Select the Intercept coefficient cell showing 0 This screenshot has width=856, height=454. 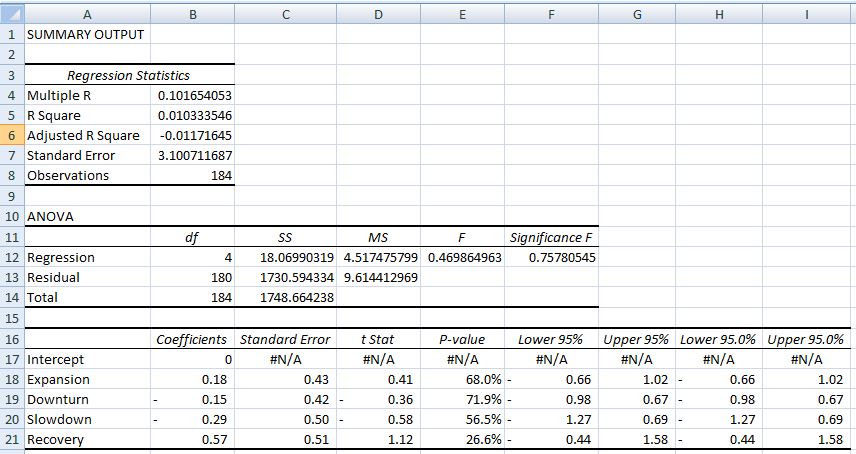point(193,359)
